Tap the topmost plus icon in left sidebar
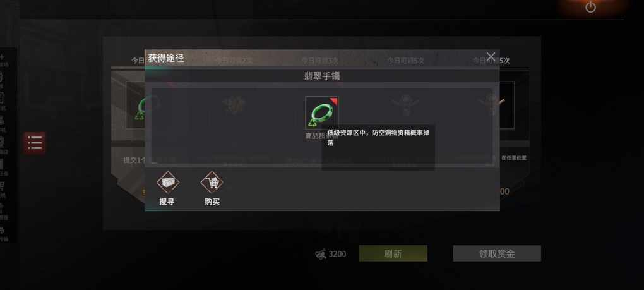The height and width of the screenshot is (290, 644). click(x=3, y=57)
